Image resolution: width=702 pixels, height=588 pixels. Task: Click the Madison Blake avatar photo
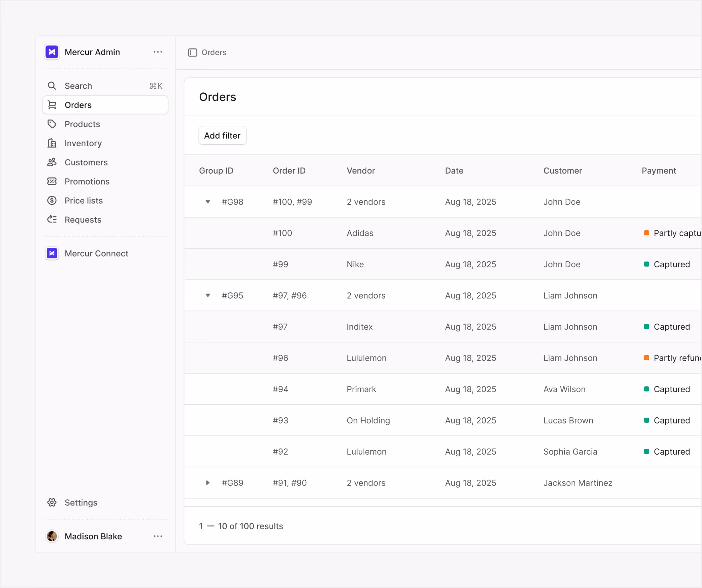(52, 536)
